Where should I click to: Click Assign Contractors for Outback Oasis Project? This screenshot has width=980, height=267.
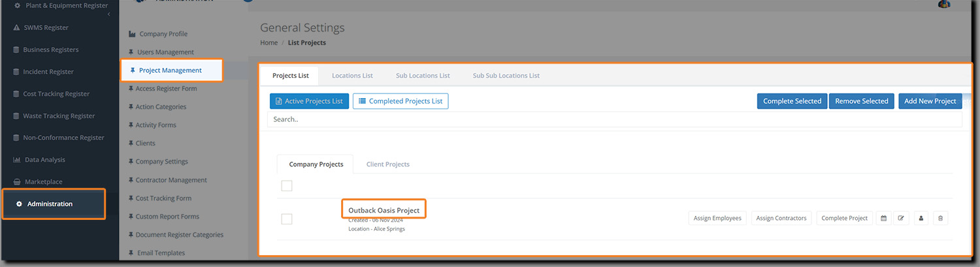[x=781, y=218]
